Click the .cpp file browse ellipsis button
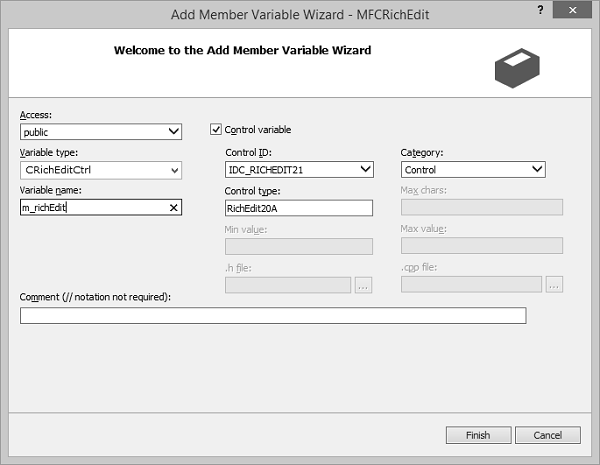 (x=554, y=285)
